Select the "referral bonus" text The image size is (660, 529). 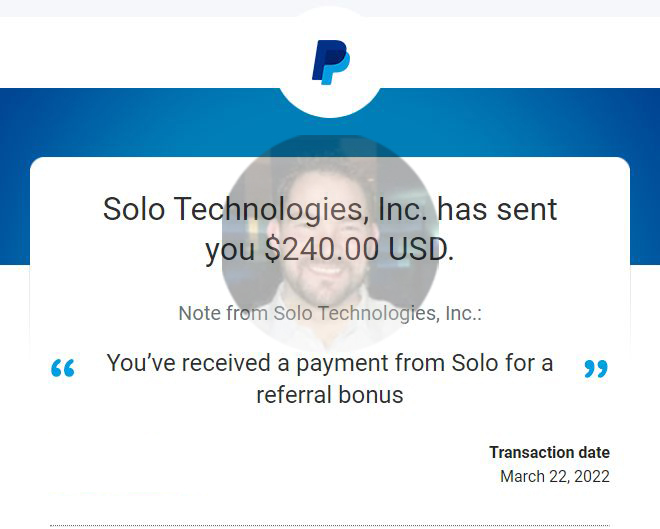pyautogui.click(x=330, y=395)
